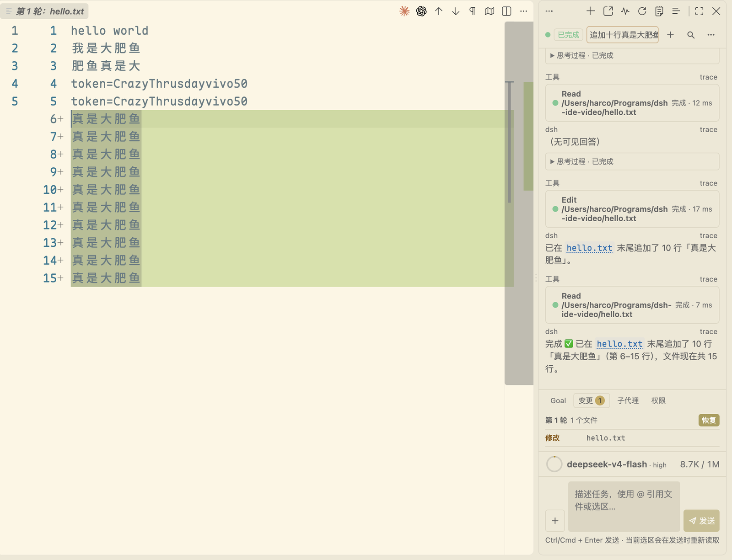Open session in new window icon

[608, 11]
